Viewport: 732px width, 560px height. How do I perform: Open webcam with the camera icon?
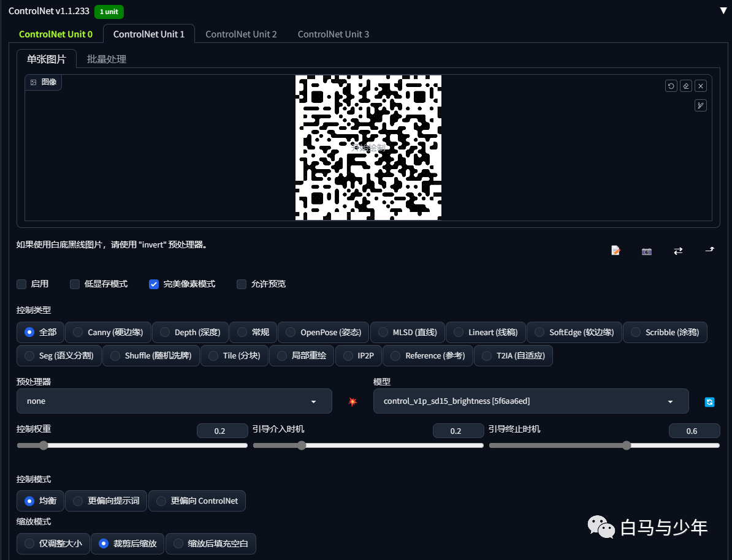pos(647,251)
